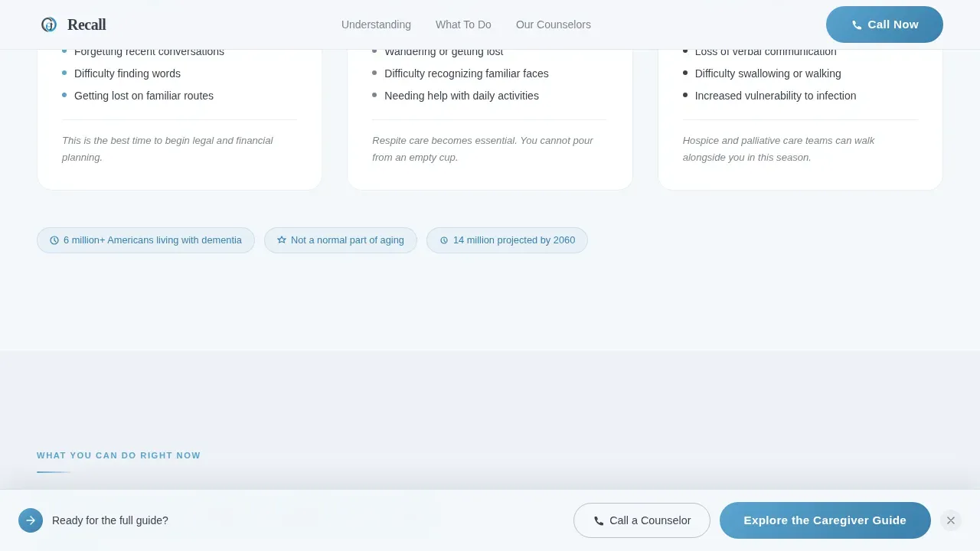This screenshot has height=551, width=980.
Task: Click the clock icon on 14 million chip
Action: click(x=444, y=240)
